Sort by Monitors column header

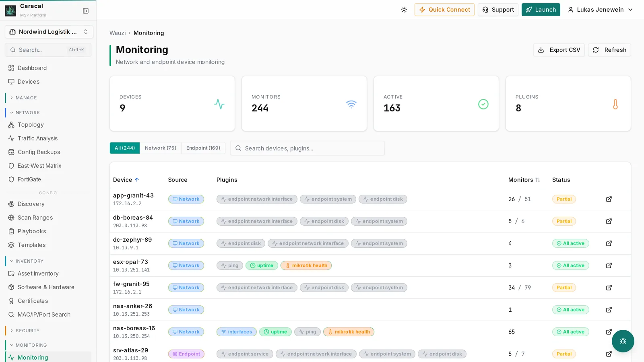(x=524, y=180)
